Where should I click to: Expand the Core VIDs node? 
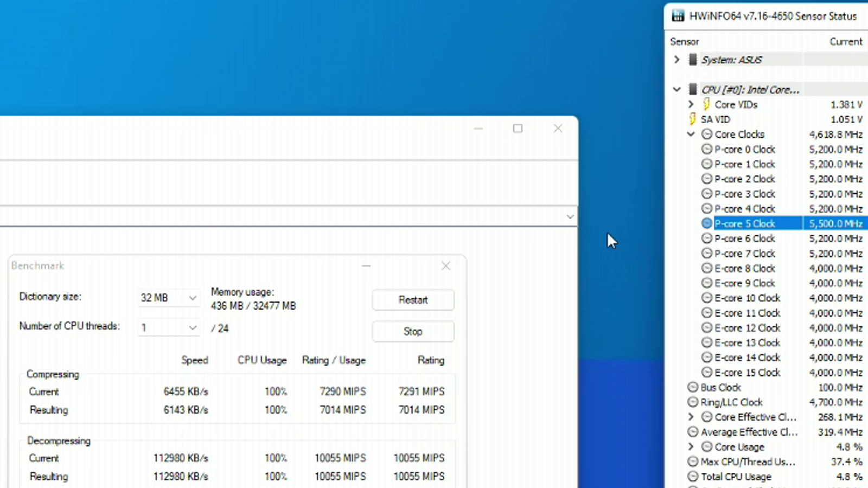pyautogui.click(x=691, y=104)
